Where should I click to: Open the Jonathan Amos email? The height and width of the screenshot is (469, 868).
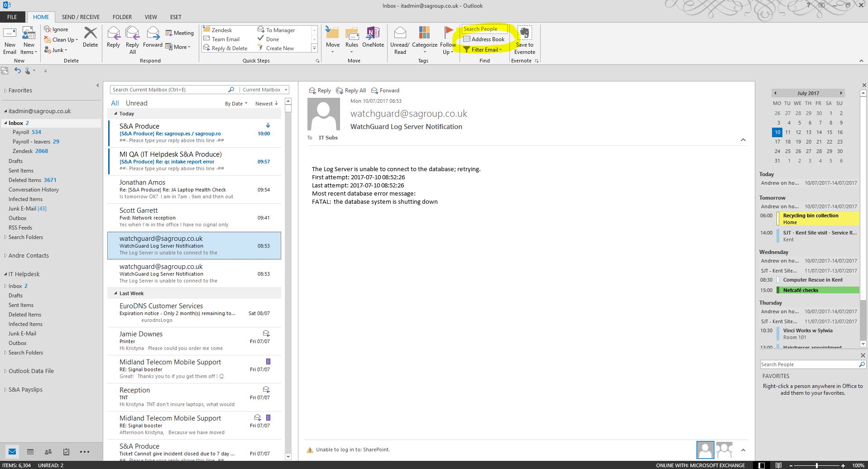[x=194, y=189]
